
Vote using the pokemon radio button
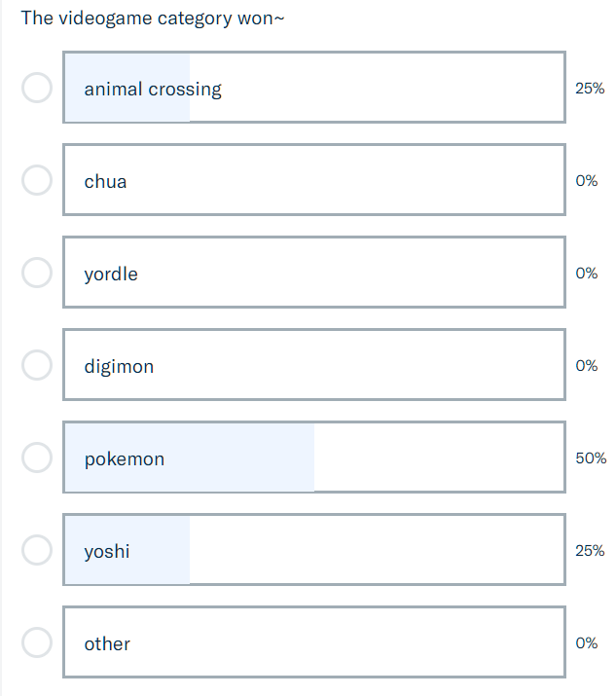coord(36,458)
